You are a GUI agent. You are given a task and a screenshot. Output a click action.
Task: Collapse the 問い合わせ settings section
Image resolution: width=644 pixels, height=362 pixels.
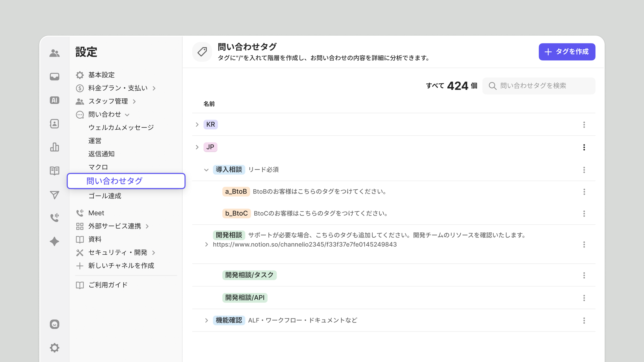coord(127,115)
